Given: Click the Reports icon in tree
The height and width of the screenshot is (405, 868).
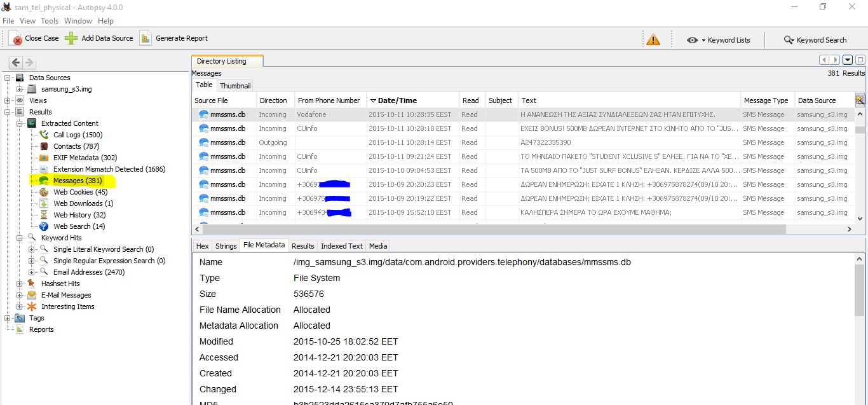Looking at the screenshot, I should [x=20, y=329].
